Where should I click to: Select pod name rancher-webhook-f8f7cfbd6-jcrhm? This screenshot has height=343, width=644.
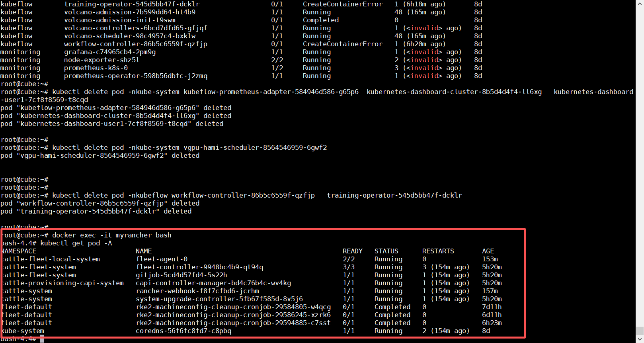coord(197,291)
